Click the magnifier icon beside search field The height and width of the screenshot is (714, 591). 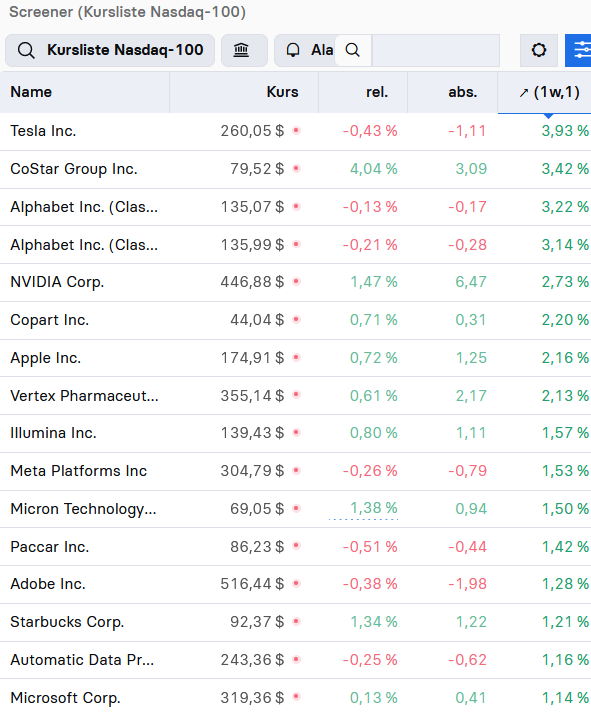(x=352, y=50)
